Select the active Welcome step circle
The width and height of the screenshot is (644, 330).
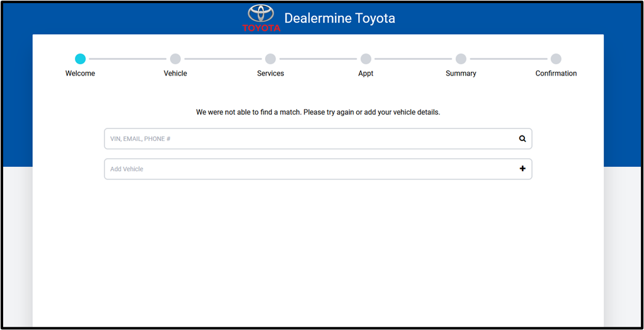coord(80,59)
